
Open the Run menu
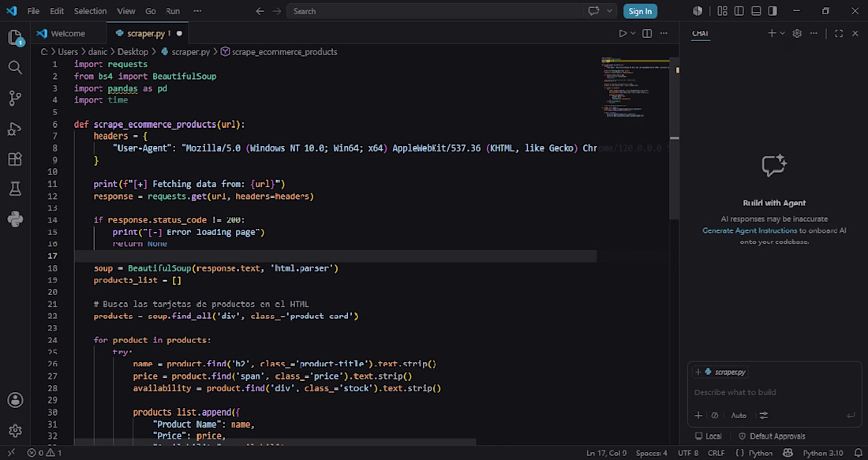pyautogui.click(x=173, y=11)
